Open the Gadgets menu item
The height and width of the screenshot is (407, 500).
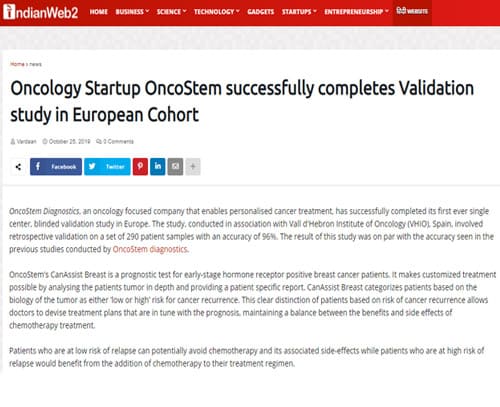point(261,12)
